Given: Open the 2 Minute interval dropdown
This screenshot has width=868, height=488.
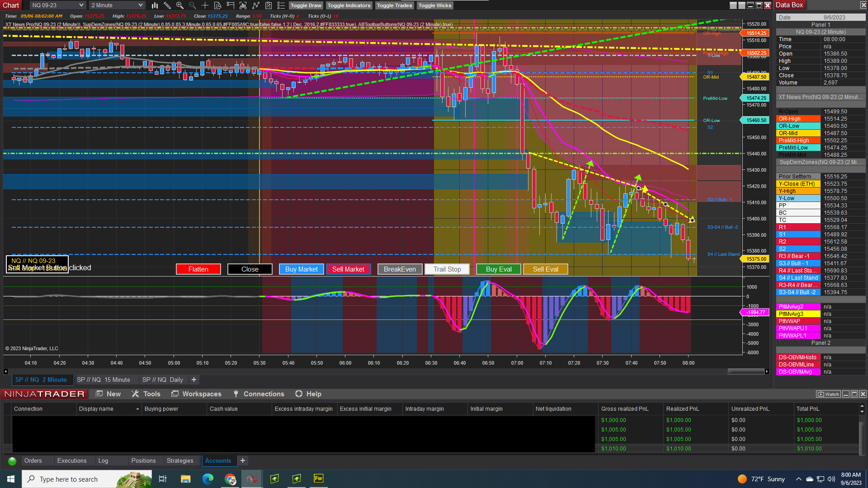Looking at the screenshot, I should (x=117, y=5).
